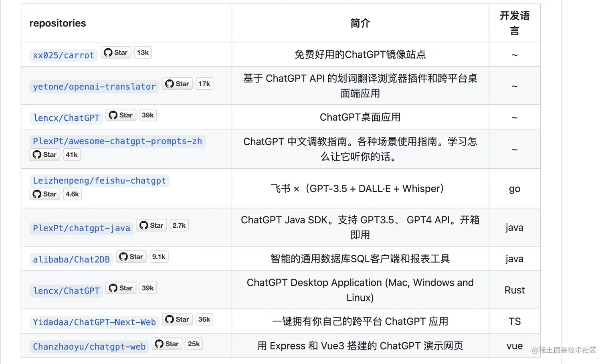Click the 'repositories' column header
This screenshot has height=364, width=606.
(x=58, y=23)
